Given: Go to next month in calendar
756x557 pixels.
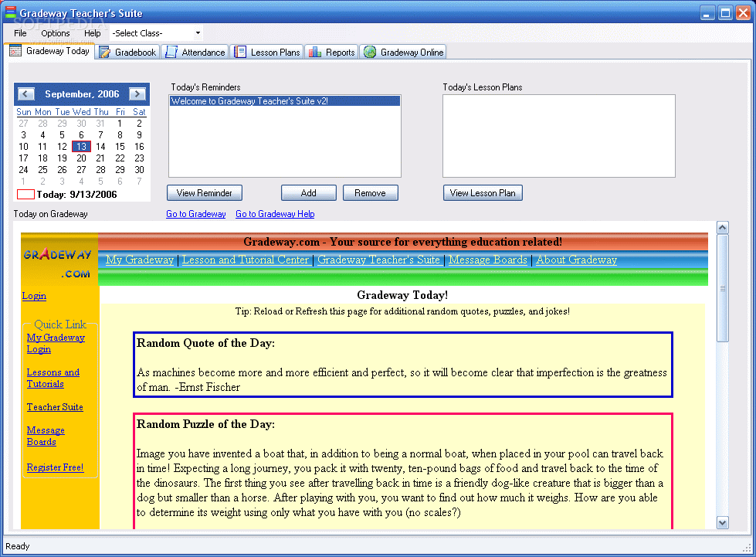Looking at the screenshot, I should click(x=137, y=94).
